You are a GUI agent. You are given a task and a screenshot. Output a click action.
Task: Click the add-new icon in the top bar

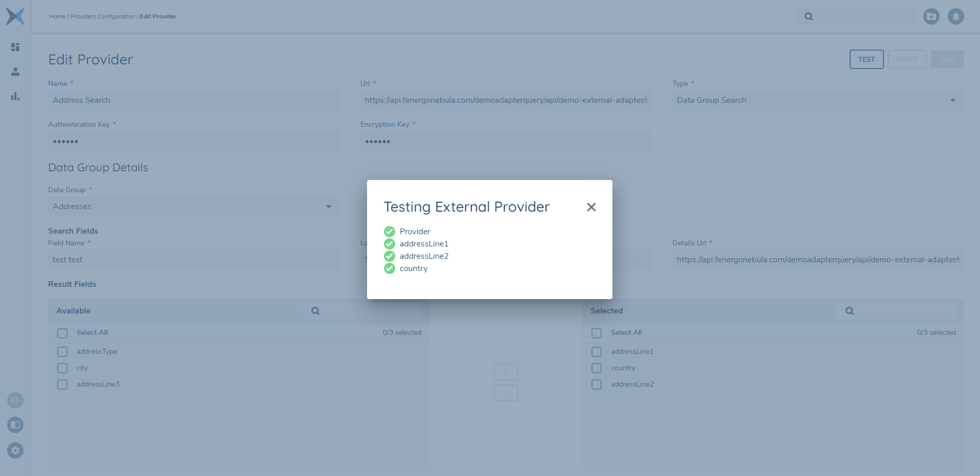point(931,16)
